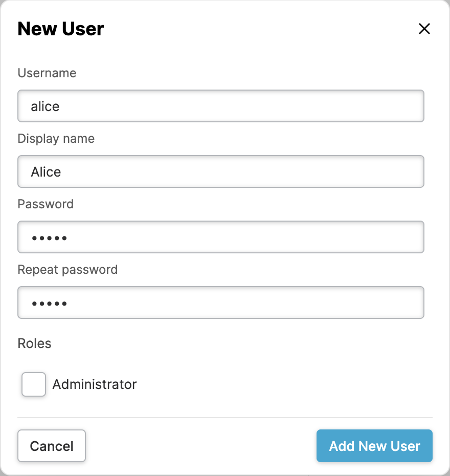Close the New User dialog
This screenshot has height=476, width=450.
click(424, 29)
